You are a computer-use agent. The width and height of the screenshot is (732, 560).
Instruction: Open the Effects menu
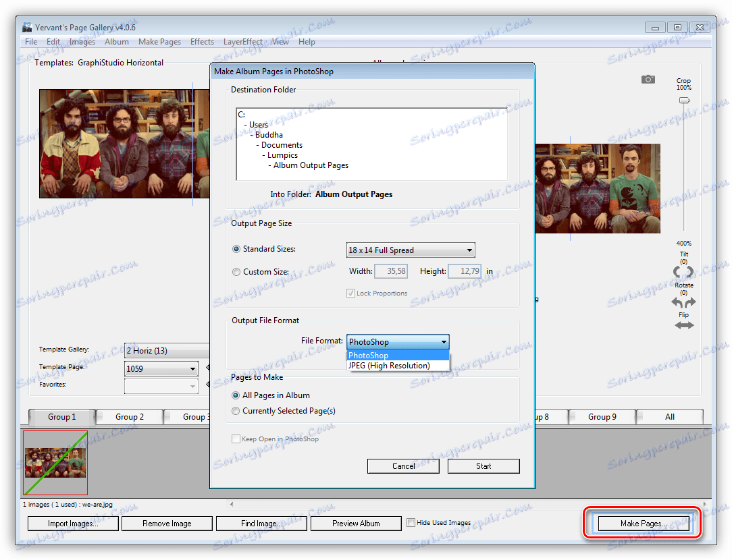[202, 42]
